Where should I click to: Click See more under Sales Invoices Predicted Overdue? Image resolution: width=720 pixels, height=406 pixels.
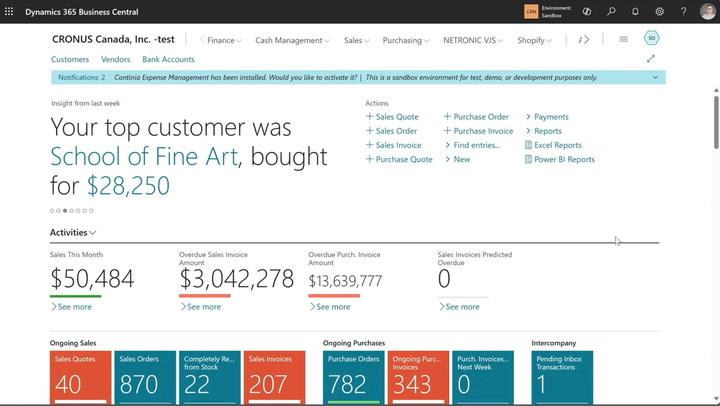pyautogui.click(x=459, y=307)
